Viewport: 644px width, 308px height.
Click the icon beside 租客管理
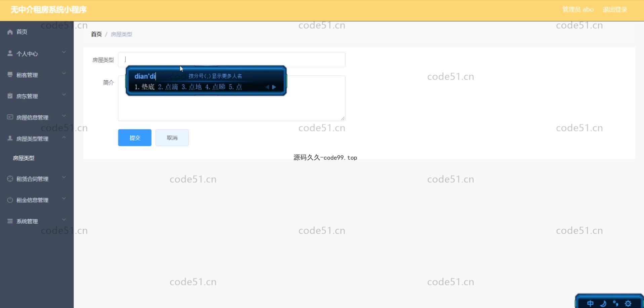point(10,75)
